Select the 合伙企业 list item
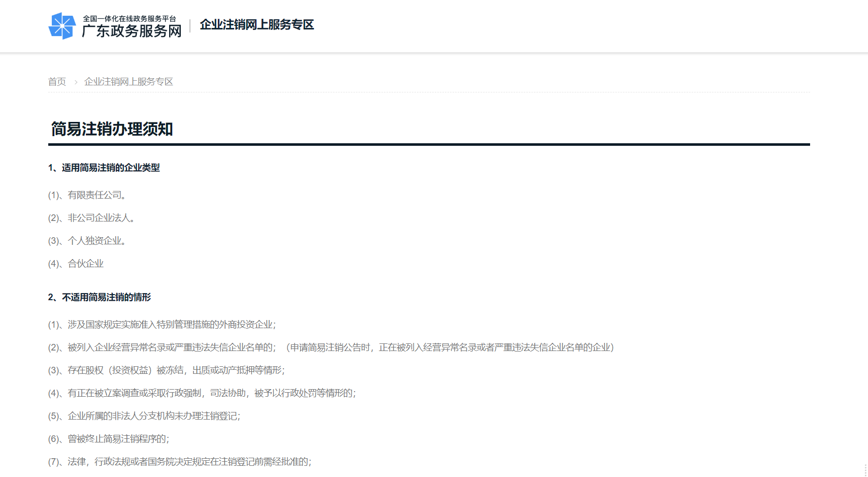This screenshot has height=477, width=868. click(76, 264)
